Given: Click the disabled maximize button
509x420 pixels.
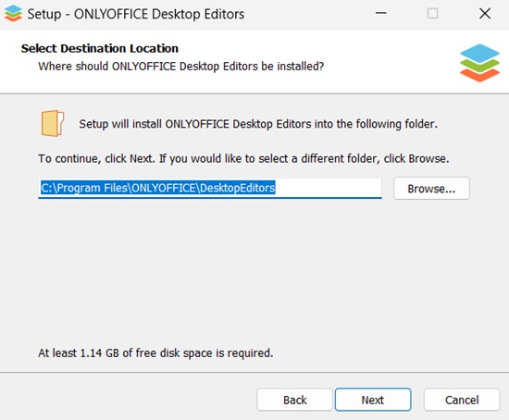Looking at the screenshot, I should coord(432,14).
